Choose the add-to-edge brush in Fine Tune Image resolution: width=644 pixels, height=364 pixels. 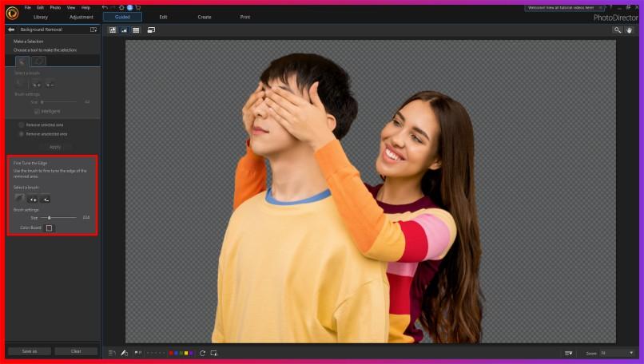pyautogui.click(x=33, y=198)
